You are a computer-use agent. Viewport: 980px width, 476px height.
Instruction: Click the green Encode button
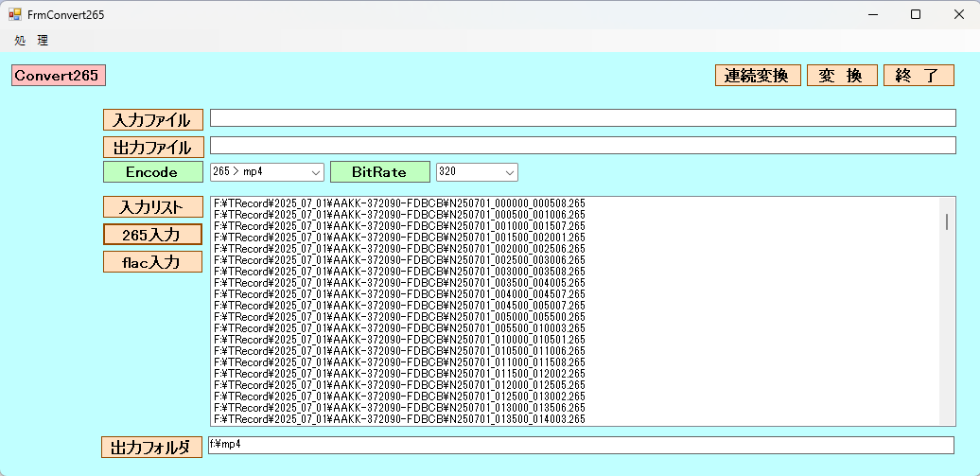click(x=152, y=172)
